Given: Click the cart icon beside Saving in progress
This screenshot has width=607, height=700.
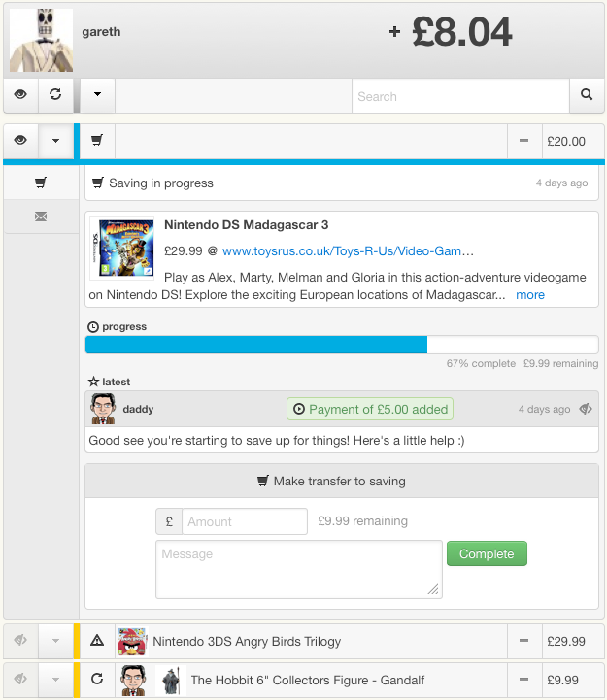Looking at the screenshot, I should point(97,183).
